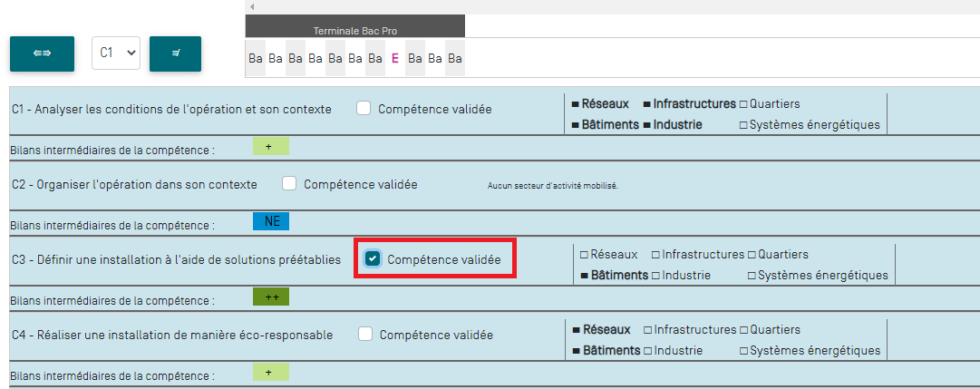Click the C3 Définir une installation title
This screenshot has height=389, width=980.
pos(176,260)
